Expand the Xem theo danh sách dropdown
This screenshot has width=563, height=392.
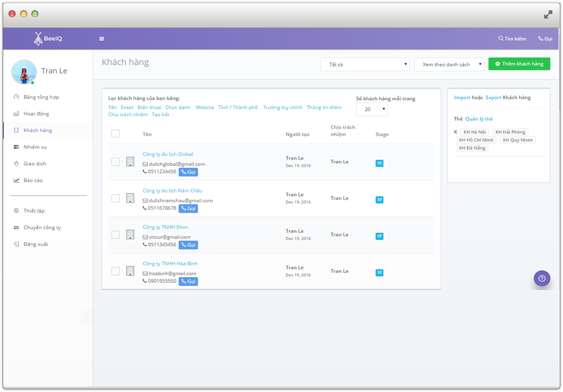pos(449,65)
